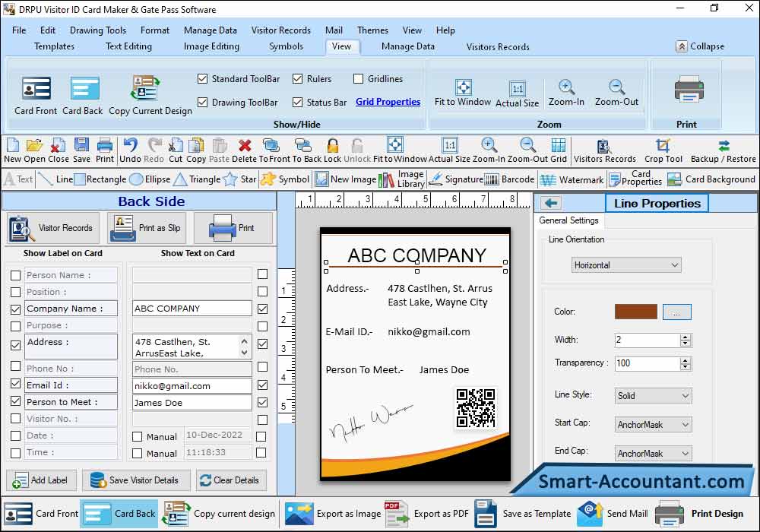Viewport: 760px width, 532px height.
Task: Select the Star drawing tool
Action: click(240, 179)
